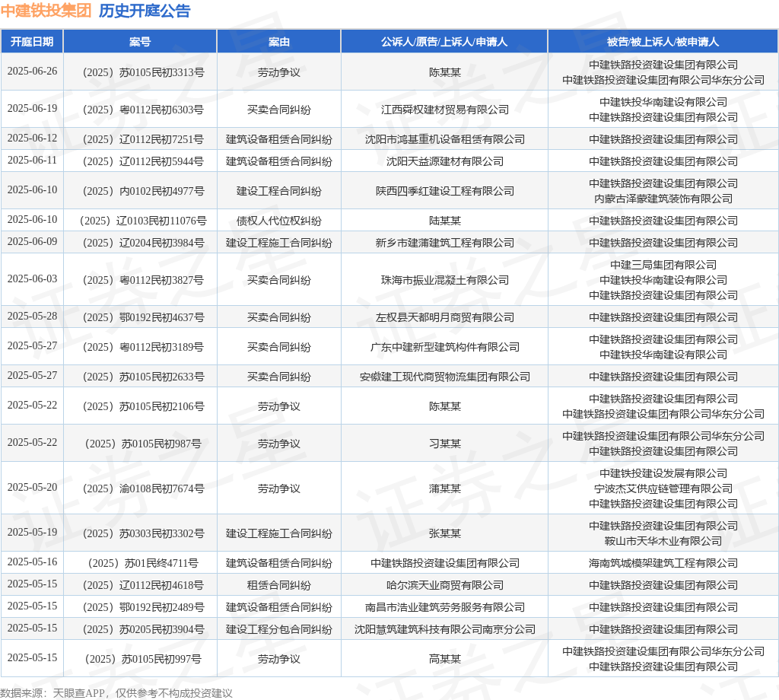Click 租赁合同纠纷 case cause
This screenshot has height=700, width=779.
click(278, 585)
